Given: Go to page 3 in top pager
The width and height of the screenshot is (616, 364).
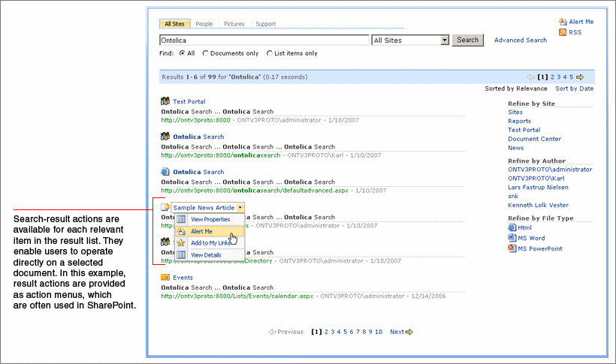Looking at the screenshot, I should pos(559,77).
